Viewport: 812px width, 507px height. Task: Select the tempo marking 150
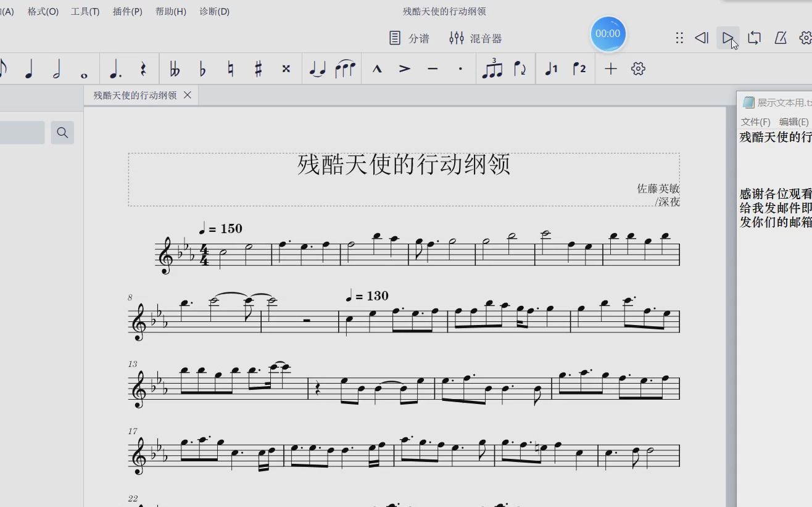click(x=221, y=229)
